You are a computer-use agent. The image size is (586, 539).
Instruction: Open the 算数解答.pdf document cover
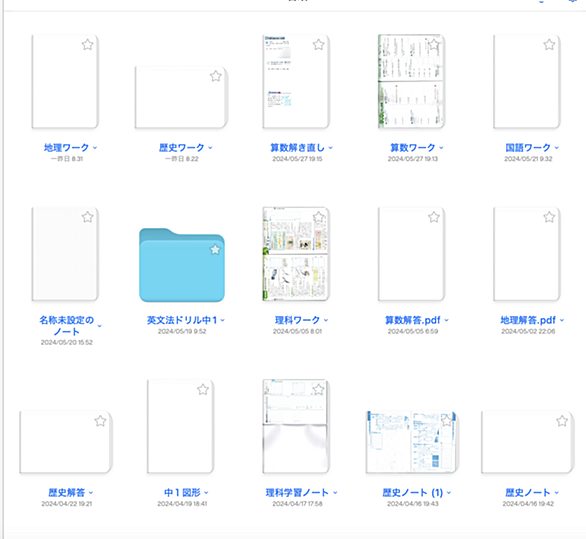(411, 254)
